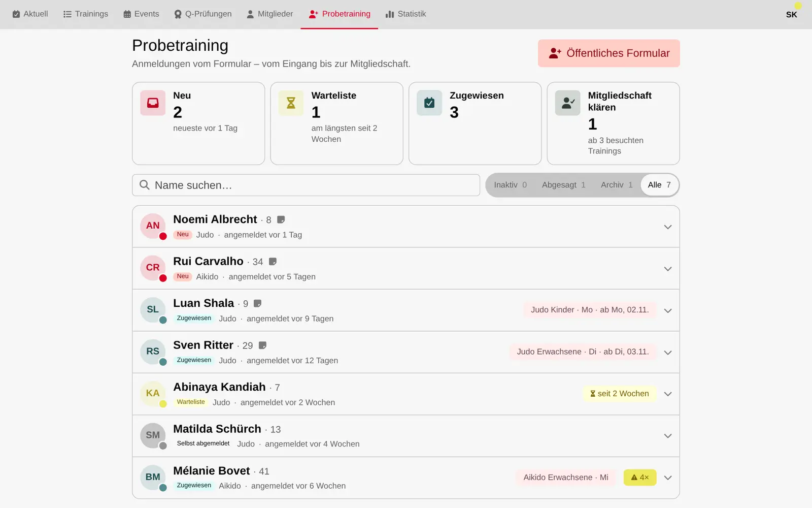Click the search magnifier icon
This screenshot has height=508, width=812.
click(145, 185)
